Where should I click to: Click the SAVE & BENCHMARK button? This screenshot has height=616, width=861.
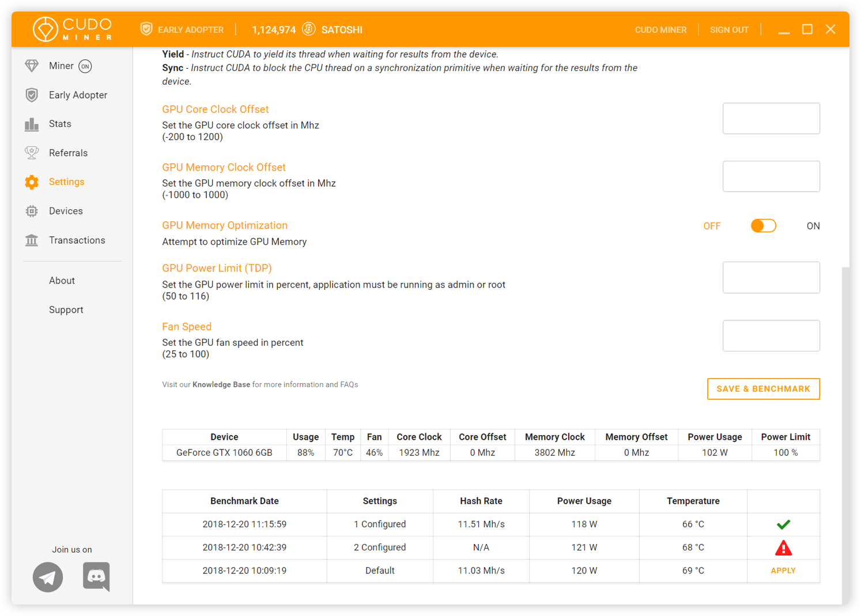coord(763,388)
